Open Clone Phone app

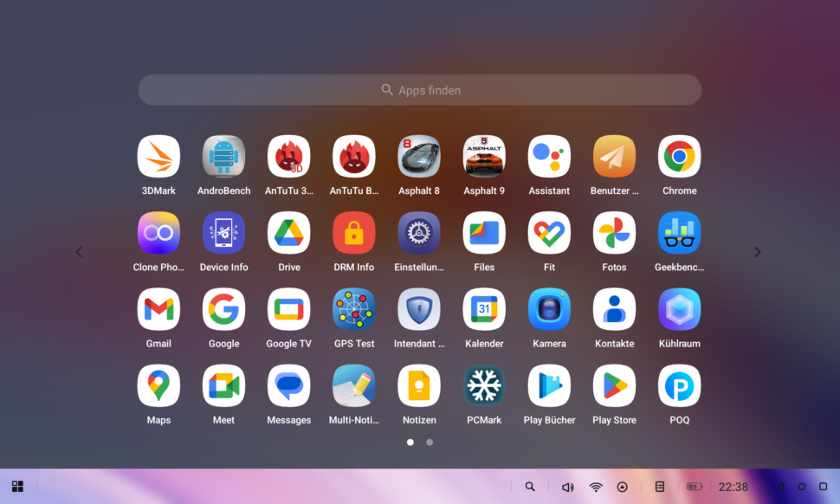(158, 233)
